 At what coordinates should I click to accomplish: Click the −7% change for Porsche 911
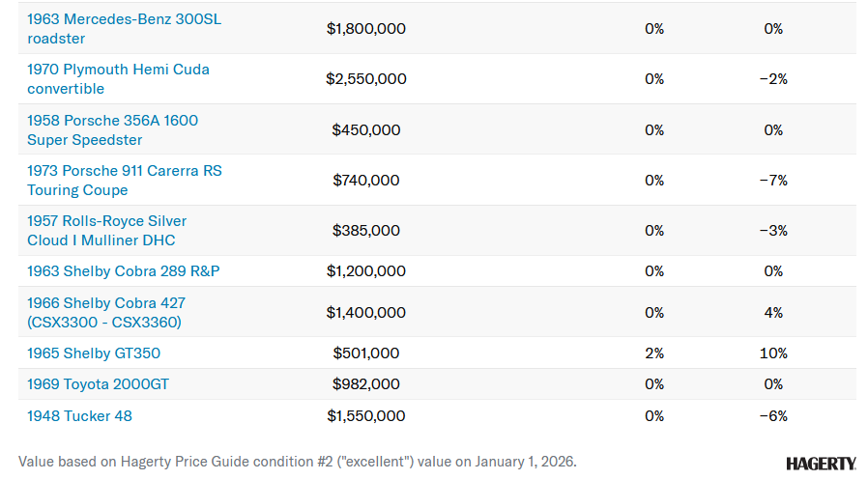pyautogui.click(x=773, y=181)
